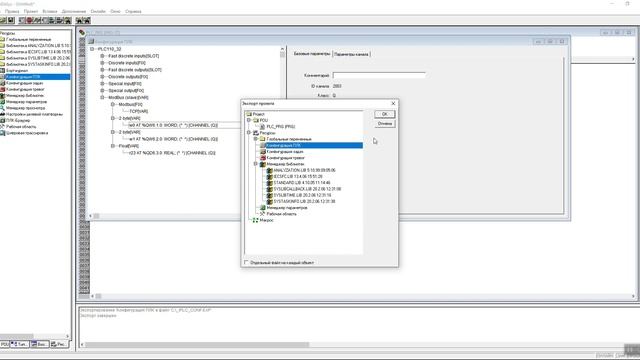This screenshot has height=360, width=640.
Task: Open Менеджер библиотек in left Resources panel
Action: (x=24, y=96)
